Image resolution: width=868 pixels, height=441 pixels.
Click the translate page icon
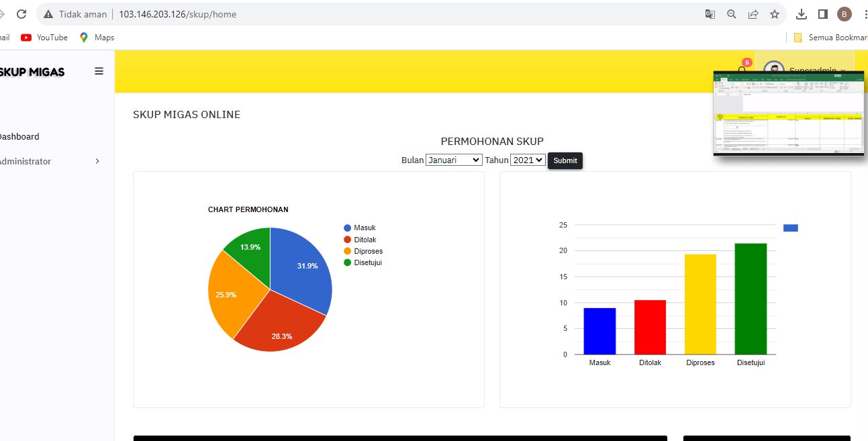[x=710, y=14]
